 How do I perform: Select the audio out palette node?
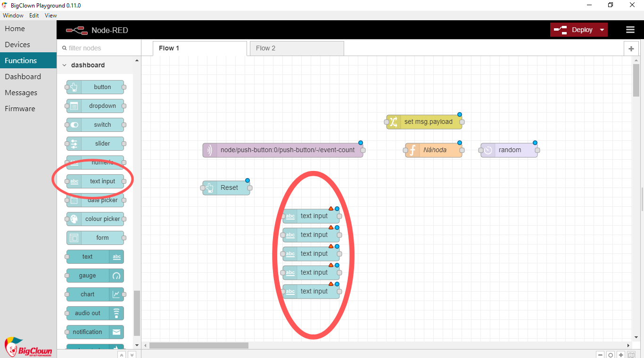click(x=95, y=313)
